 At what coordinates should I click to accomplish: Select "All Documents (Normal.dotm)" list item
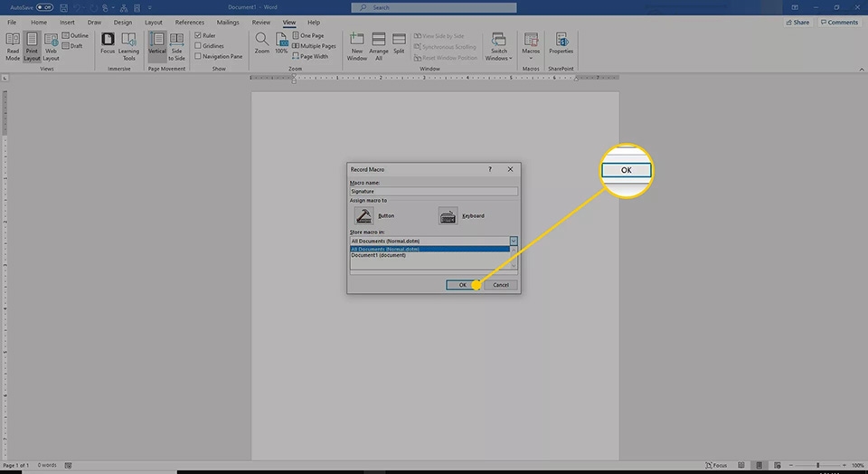point(429,249)
